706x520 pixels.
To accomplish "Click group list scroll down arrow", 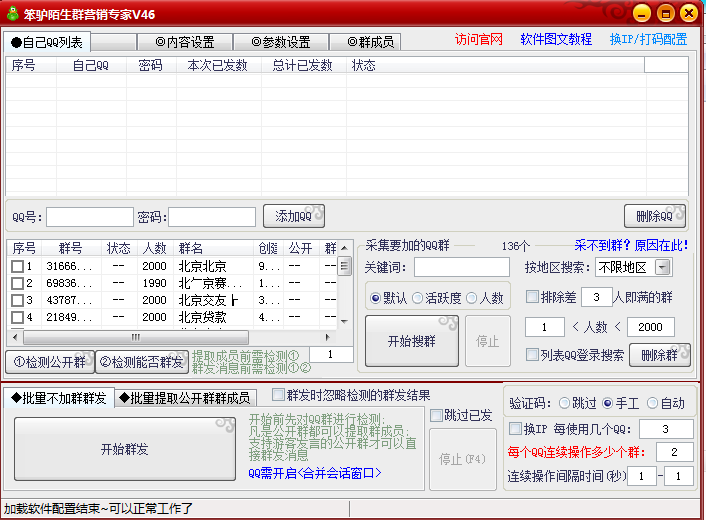I will (344, 321).
